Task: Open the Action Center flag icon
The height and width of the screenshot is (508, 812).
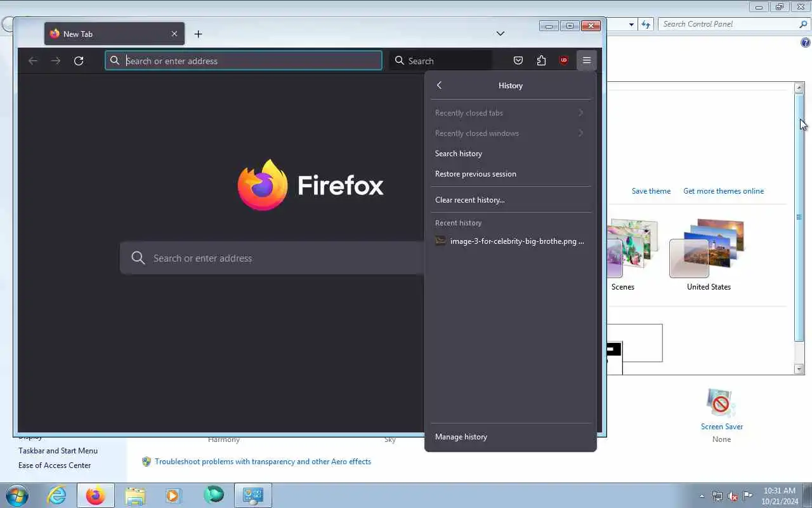Action: [748, 496]
